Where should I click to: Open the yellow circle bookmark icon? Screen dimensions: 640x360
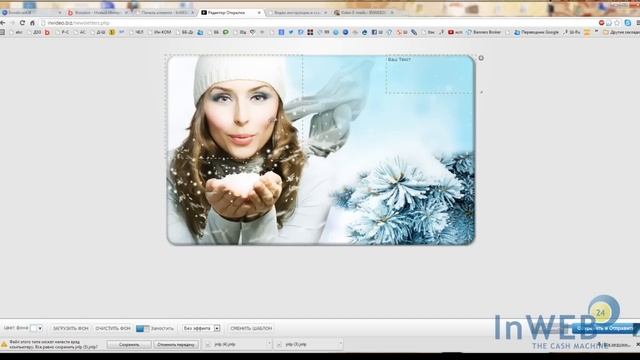coord(112,32)
